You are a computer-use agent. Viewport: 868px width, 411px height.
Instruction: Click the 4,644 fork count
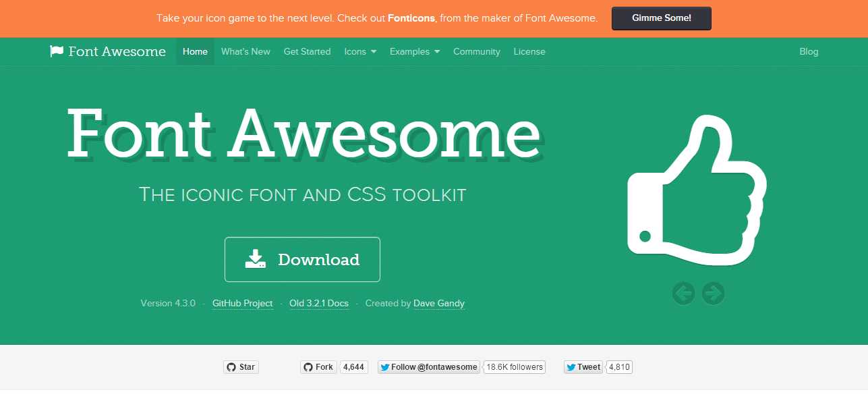tap(353, 367)
